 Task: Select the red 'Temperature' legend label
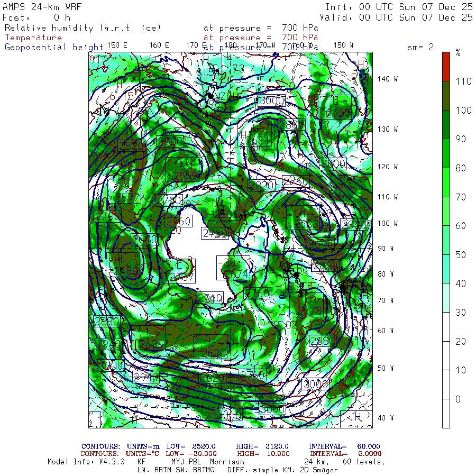tap(33, 38)
